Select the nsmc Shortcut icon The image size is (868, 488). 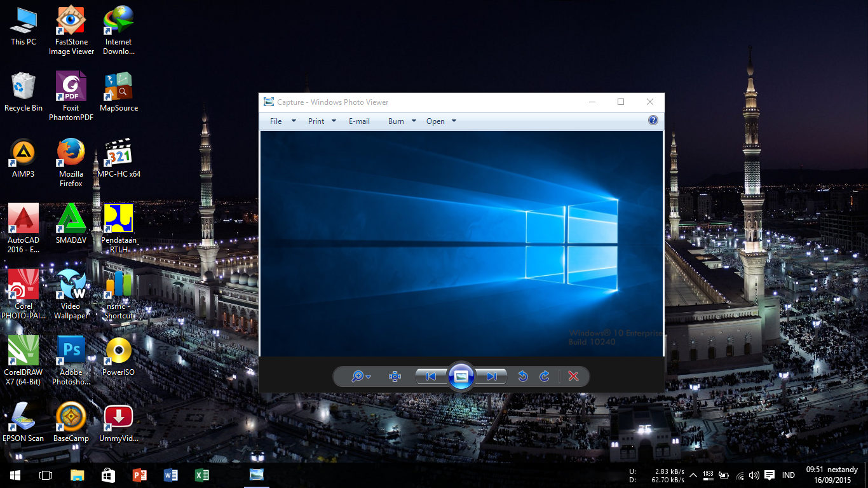coord(119,295)
